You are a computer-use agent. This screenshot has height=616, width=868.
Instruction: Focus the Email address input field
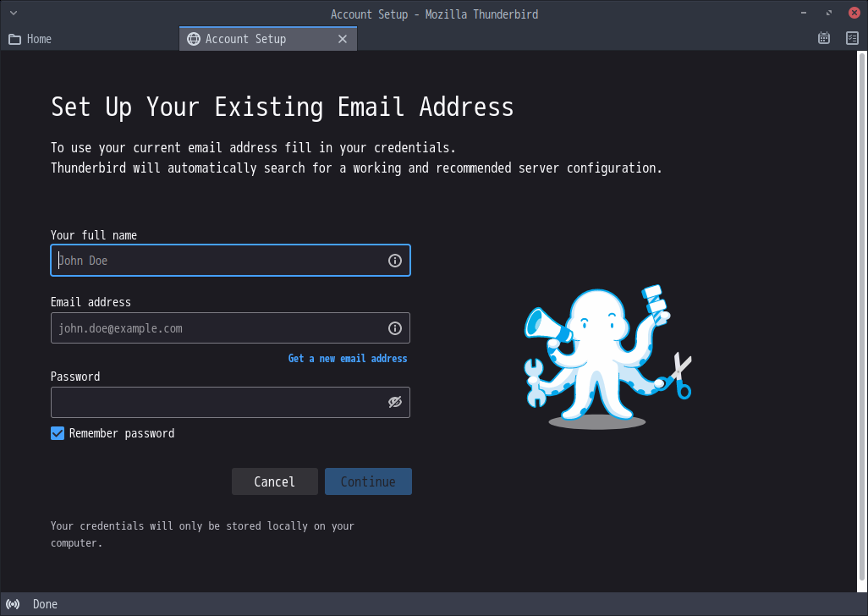pyautogui.click(x=230, y=328)
